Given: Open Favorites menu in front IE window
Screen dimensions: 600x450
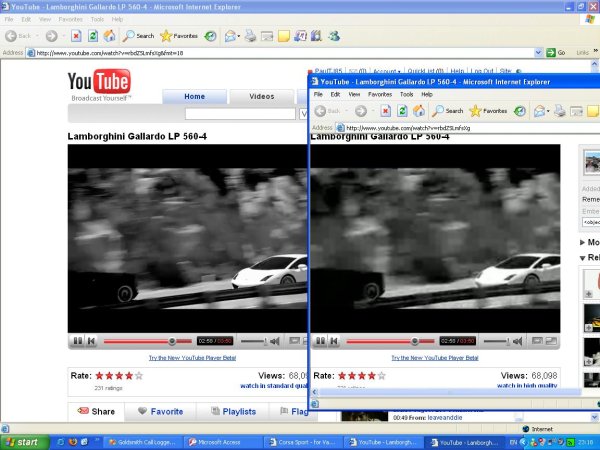Looking at the screenshot, I should coord(380,94).
